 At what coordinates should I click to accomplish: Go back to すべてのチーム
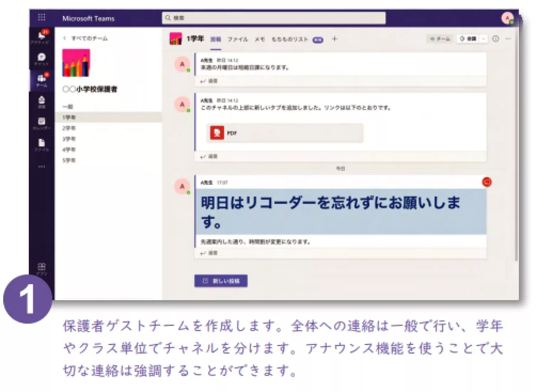[x=85, y=38]
